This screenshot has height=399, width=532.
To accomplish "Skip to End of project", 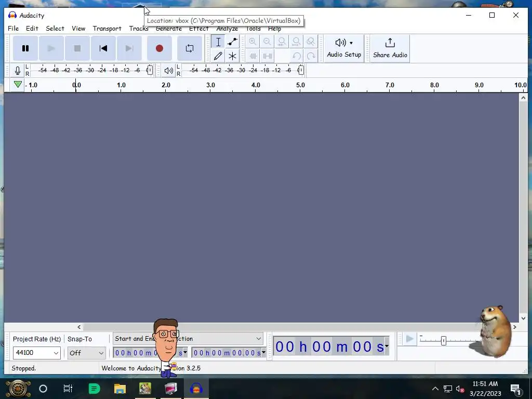I will pyautogui.click(x=129, y=48).
